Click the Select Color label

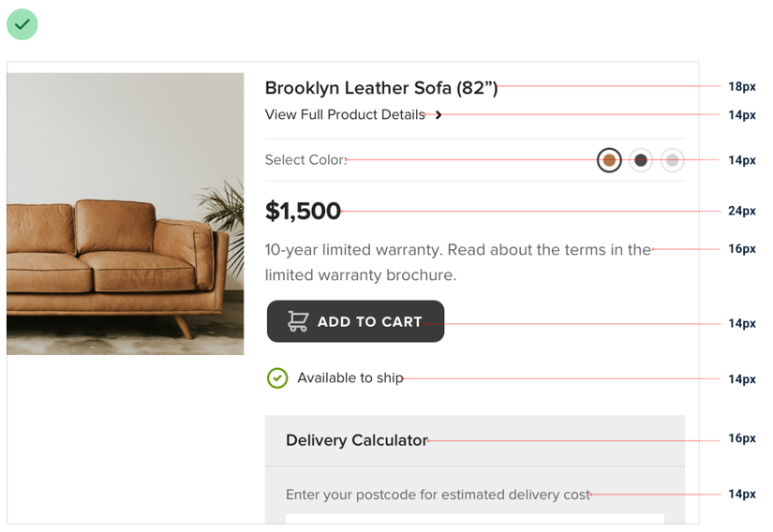[305, 160]
